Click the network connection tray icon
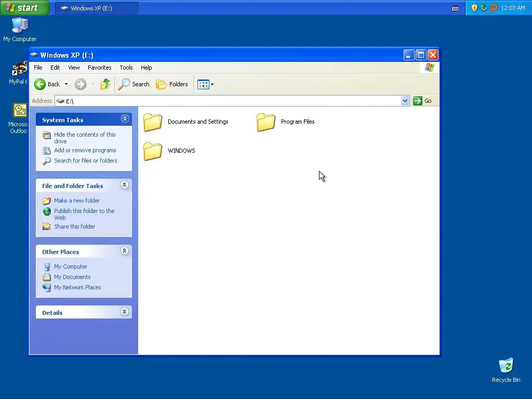532x399 pixels. pos(484,8)
